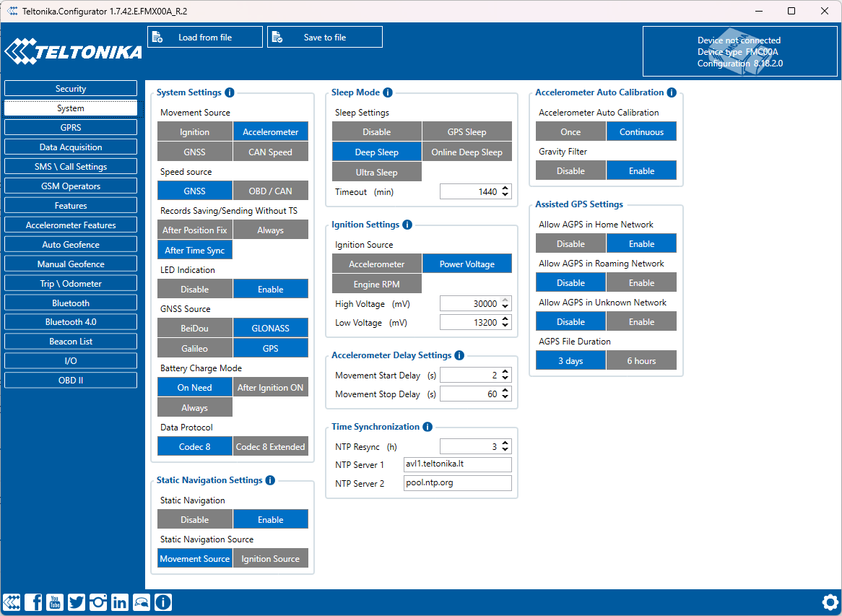The height and width of the screenshot is (616, 842).
Task: Open the about info icon in footer
Action: [x=163, y=602]
